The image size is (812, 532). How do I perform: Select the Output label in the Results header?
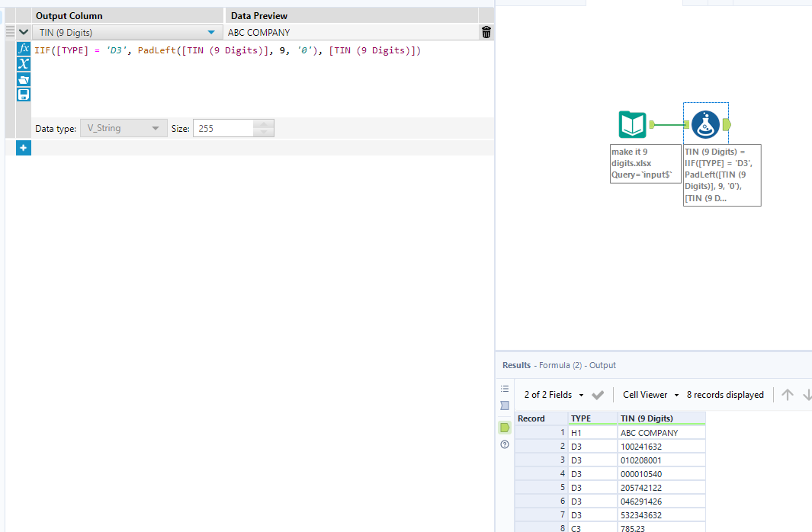pyautogui.click(x=602, y=365)
